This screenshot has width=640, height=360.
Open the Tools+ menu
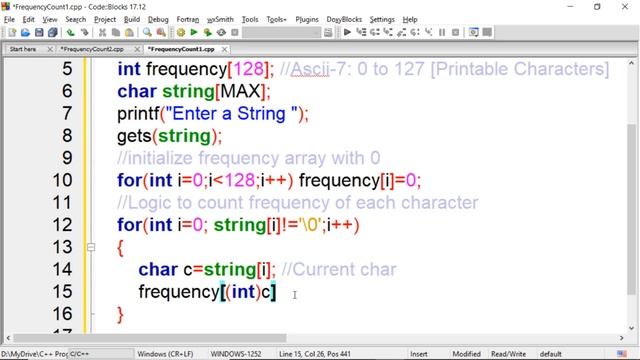pos(276,19)
